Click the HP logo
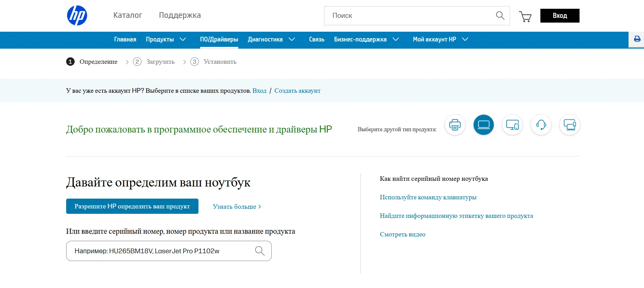644x288 pixels. pos(77,16)
